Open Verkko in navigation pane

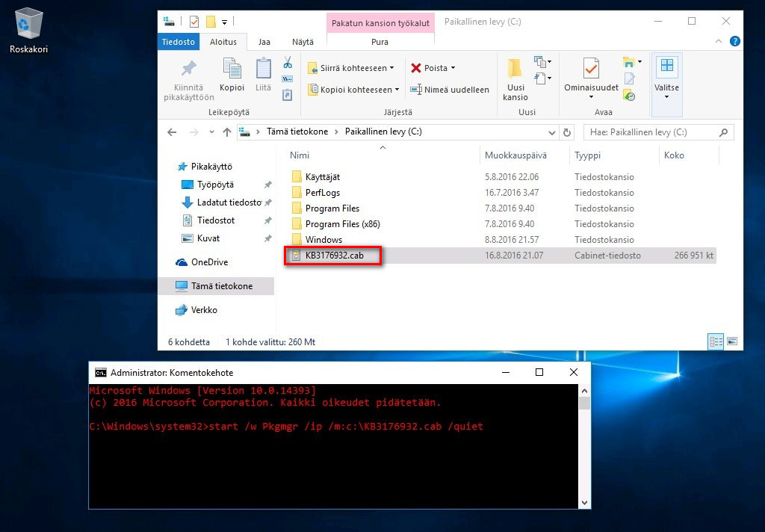point(196,310)
